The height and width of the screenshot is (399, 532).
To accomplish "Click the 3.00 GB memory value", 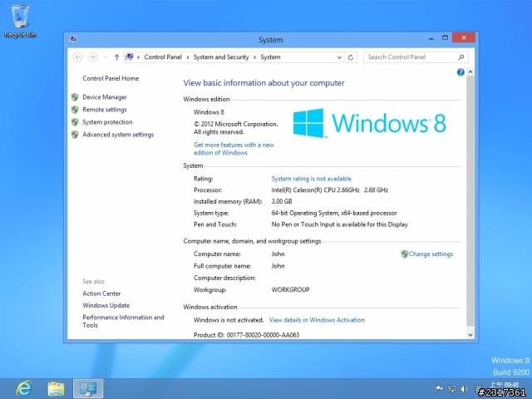I will [282, 201].
